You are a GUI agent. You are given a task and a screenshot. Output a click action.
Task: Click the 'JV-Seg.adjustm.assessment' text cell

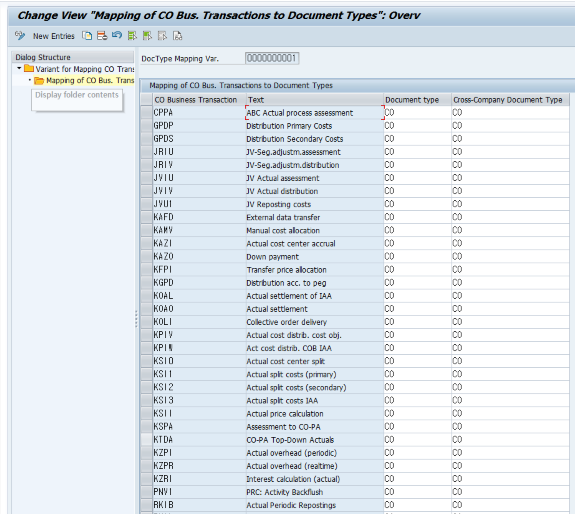[314, 152]
